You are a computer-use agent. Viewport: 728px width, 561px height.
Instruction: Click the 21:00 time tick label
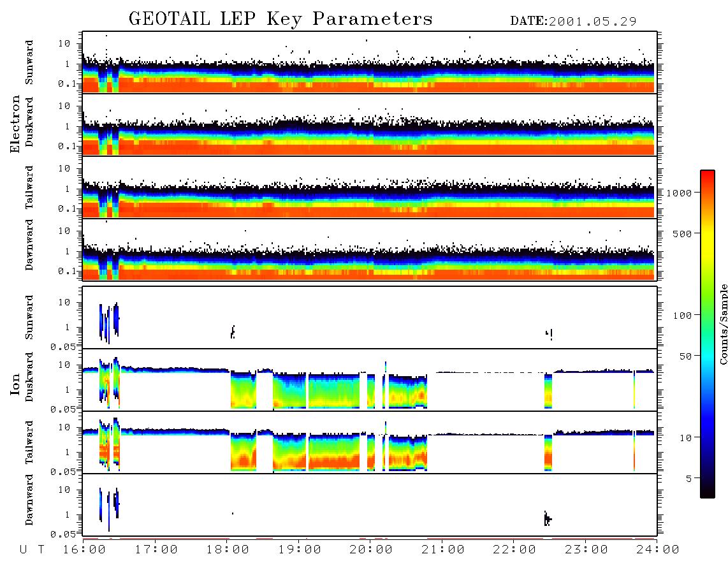click(443, 550)
